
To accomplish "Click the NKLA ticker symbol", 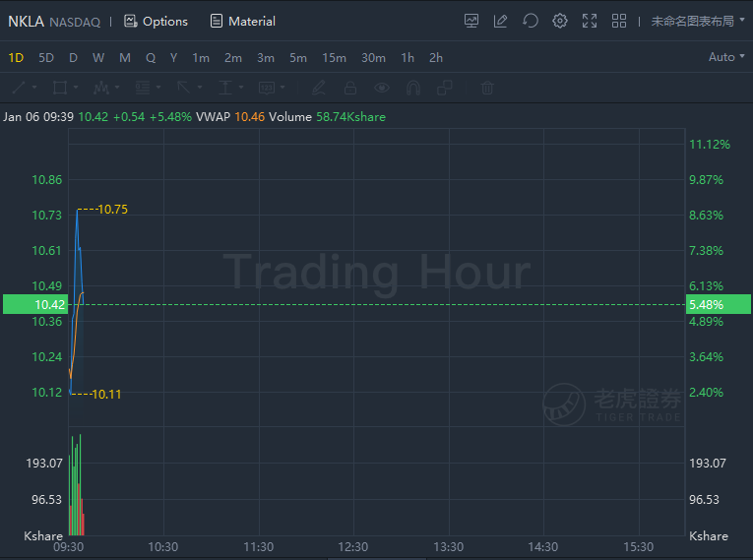I will pyautogui.click(x=26, y=22).
